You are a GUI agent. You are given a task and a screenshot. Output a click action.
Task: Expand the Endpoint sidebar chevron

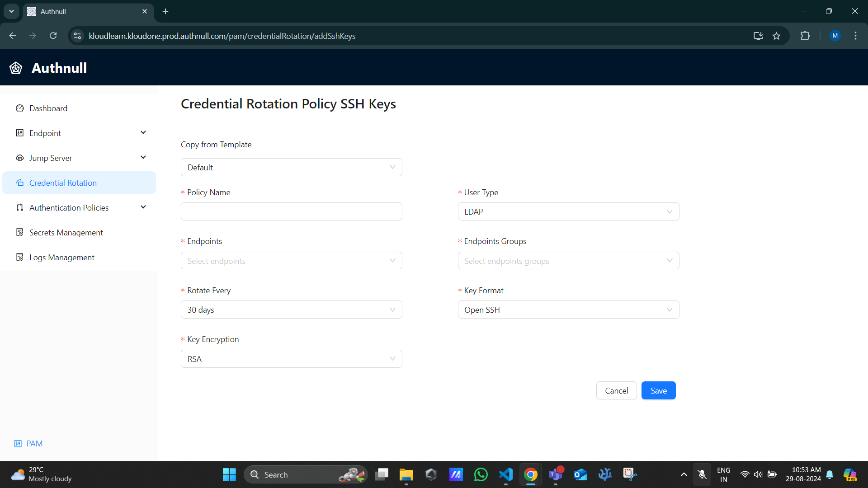point(143,132)
